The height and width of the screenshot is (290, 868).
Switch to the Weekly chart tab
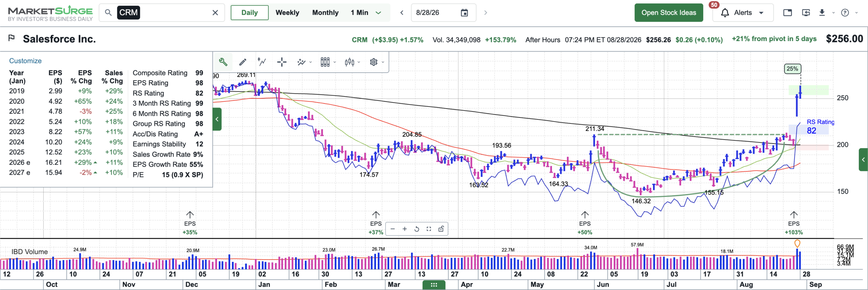tap(287, 13)
